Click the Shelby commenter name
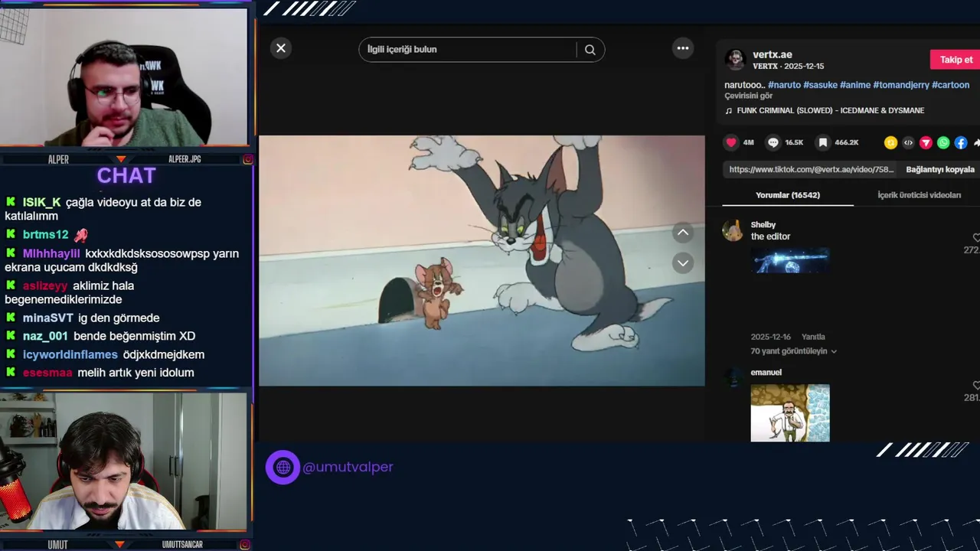The height and width of the screenshot is (551, 980). pyautogui.click(x=763, y=225)
